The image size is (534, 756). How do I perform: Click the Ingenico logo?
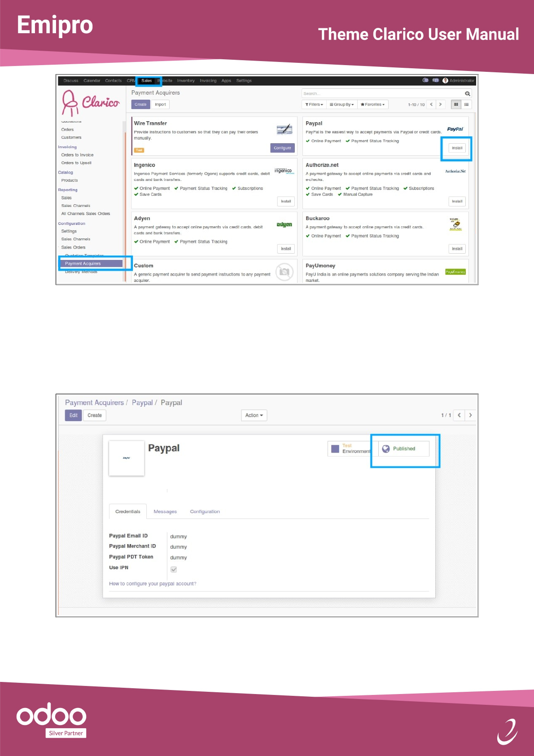(284, 171)
